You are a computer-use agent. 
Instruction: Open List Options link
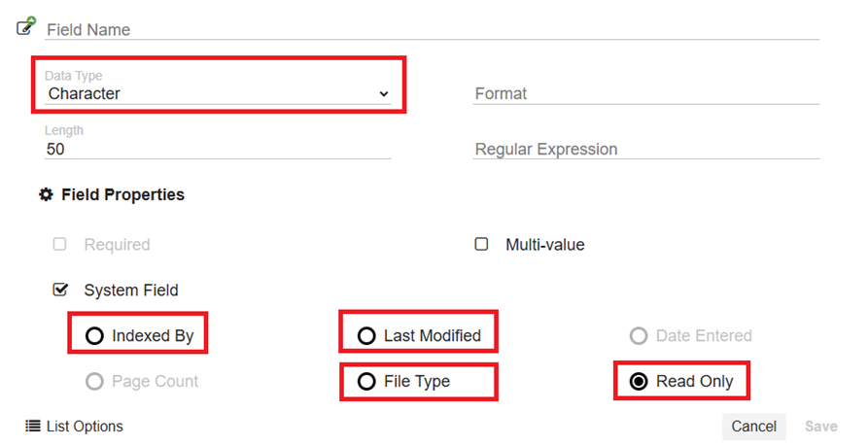pyautogui.click(x=85, y=426)
